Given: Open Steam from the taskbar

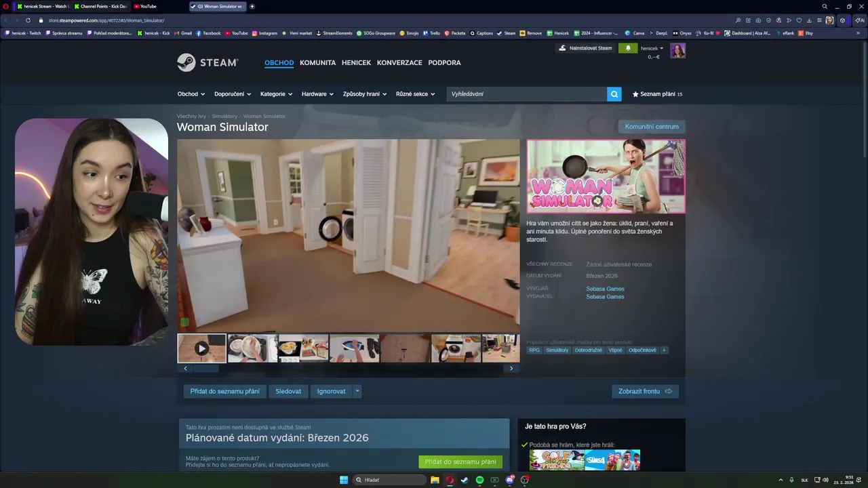Looking at the screenshot, I should click(465, 480).
